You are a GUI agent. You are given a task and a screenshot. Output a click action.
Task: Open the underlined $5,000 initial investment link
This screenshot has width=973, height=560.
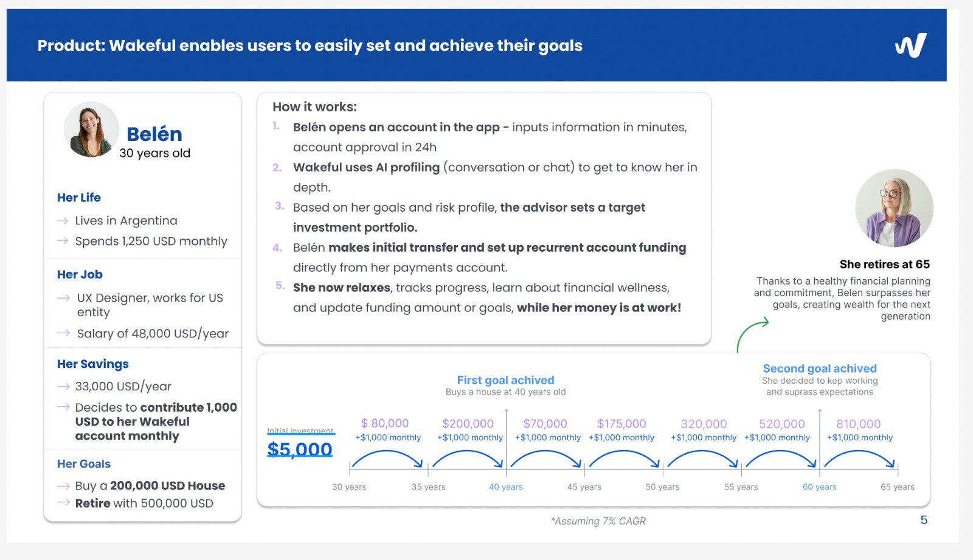pyautogui.click(x=300, y=449)
